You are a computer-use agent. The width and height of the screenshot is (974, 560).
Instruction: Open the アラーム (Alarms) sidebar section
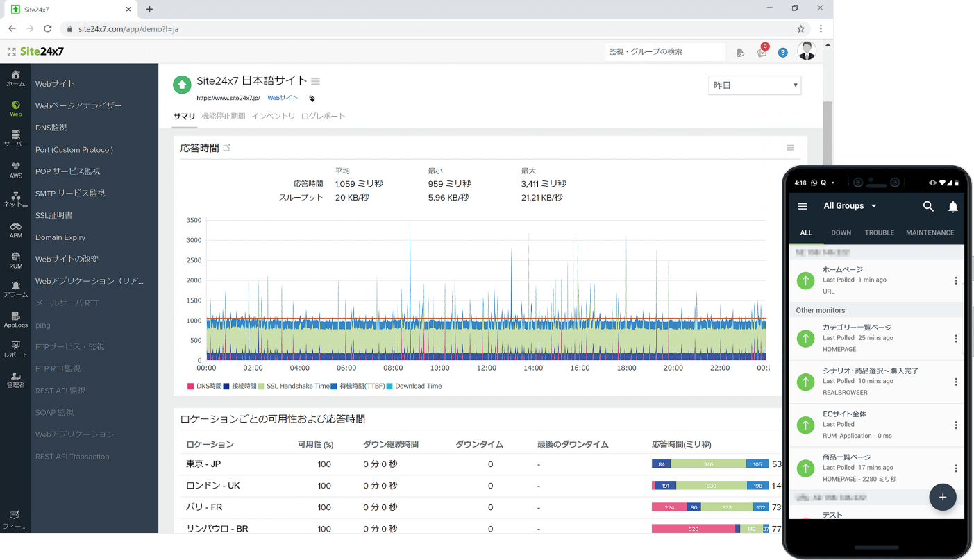(15, 290)
